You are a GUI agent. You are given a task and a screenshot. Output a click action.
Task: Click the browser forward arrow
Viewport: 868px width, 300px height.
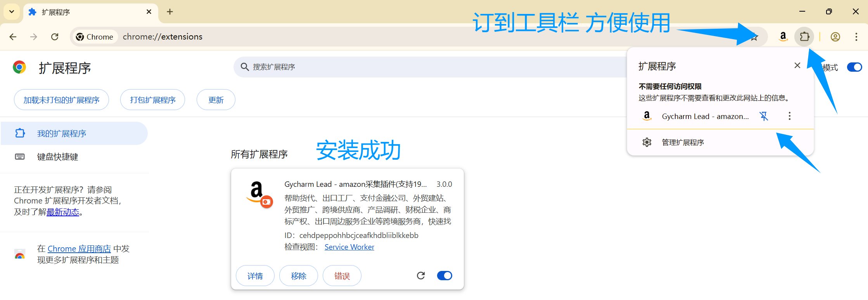click(x=34, y=37)
